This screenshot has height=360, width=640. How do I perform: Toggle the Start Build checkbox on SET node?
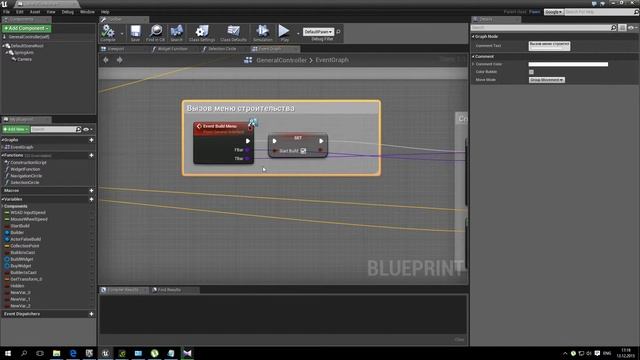coord(303,151)
